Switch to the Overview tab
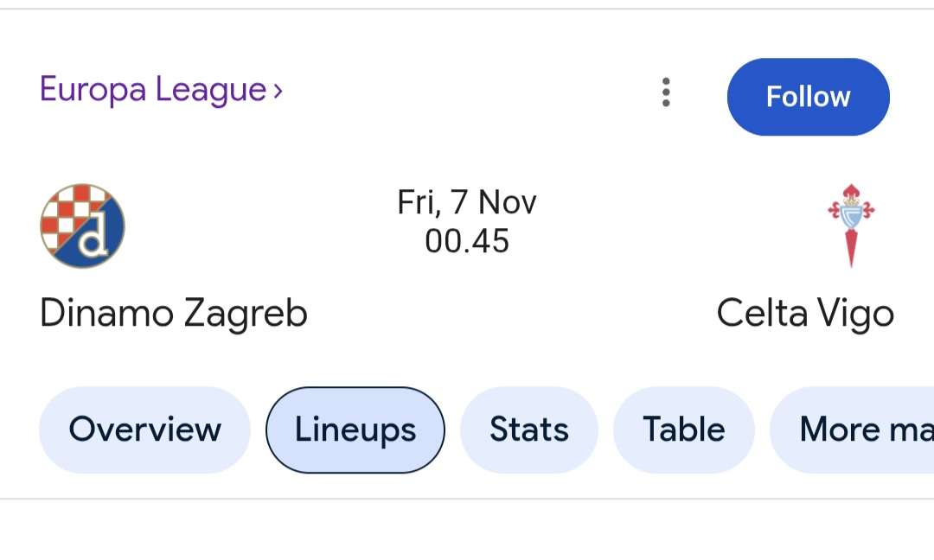 click(x=144, y=430)
